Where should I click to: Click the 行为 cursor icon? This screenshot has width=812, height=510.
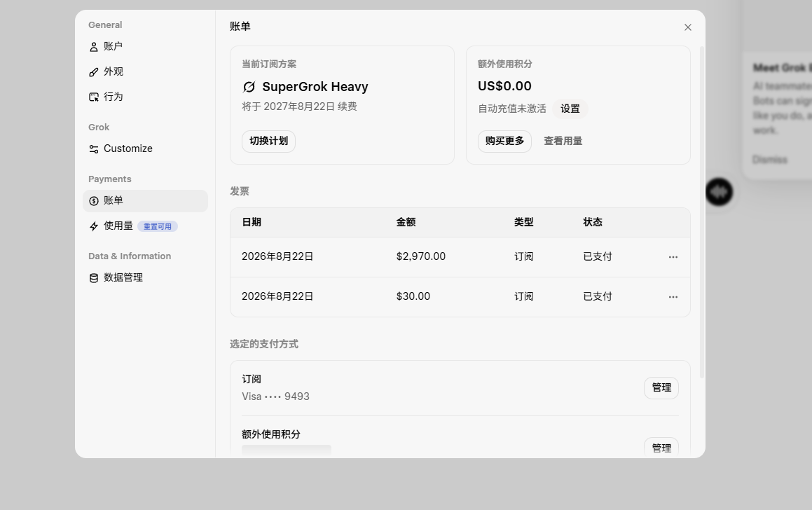[94, 97]
